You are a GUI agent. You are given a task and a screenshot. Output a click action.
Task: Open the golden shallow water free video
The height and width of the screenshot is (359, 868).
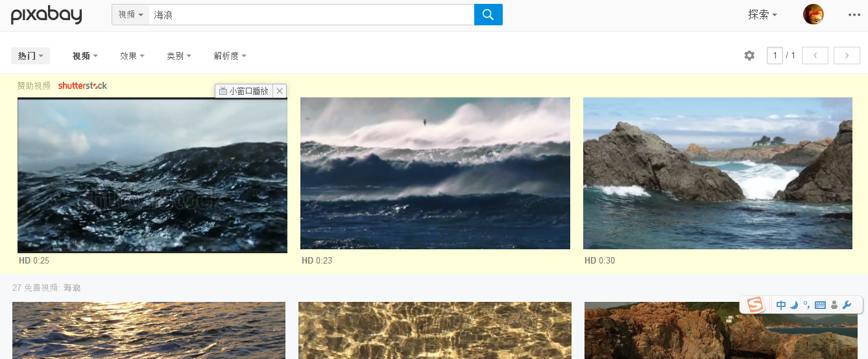[x=435, y=330]
